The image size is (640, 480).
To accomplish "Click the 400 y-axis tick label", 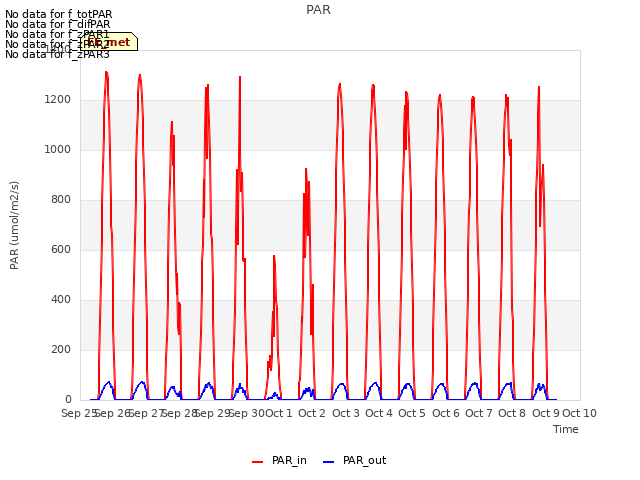I will tap(61, 300).
